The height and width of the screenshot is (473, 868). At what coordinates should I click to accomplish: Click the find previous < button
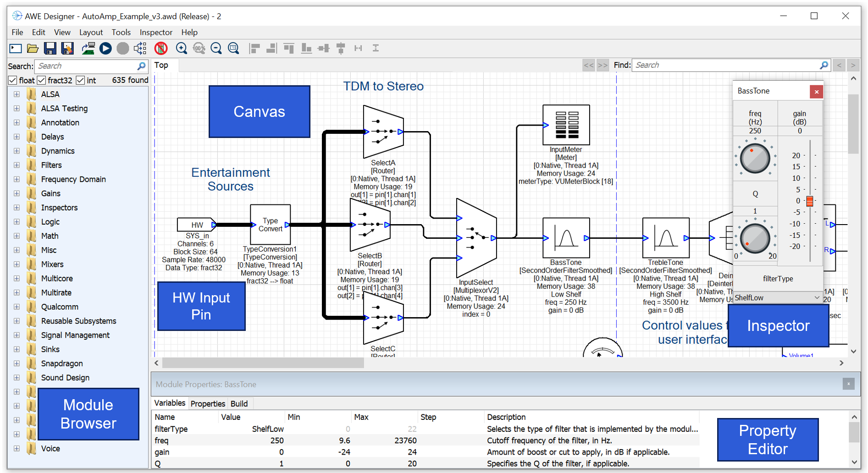tap(839, 65)
